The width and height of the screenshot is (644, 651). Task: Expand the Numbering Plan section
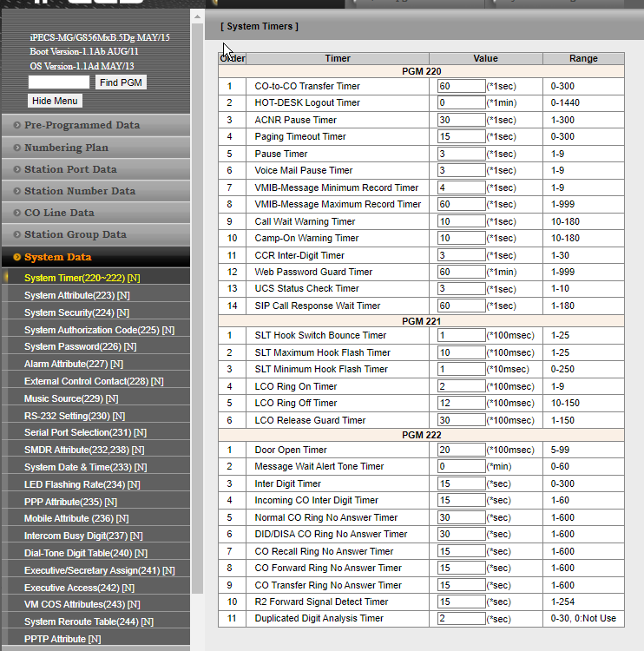click(66, 148)
